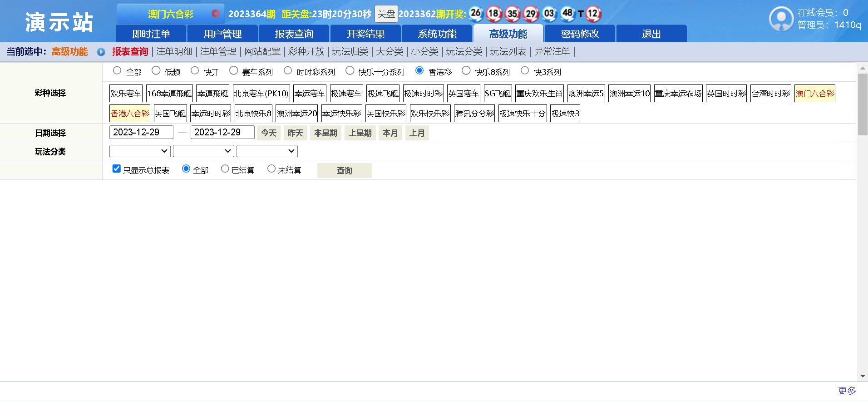Click the red dot beside 澳门六合彩 selector

[x=216, y=14]
